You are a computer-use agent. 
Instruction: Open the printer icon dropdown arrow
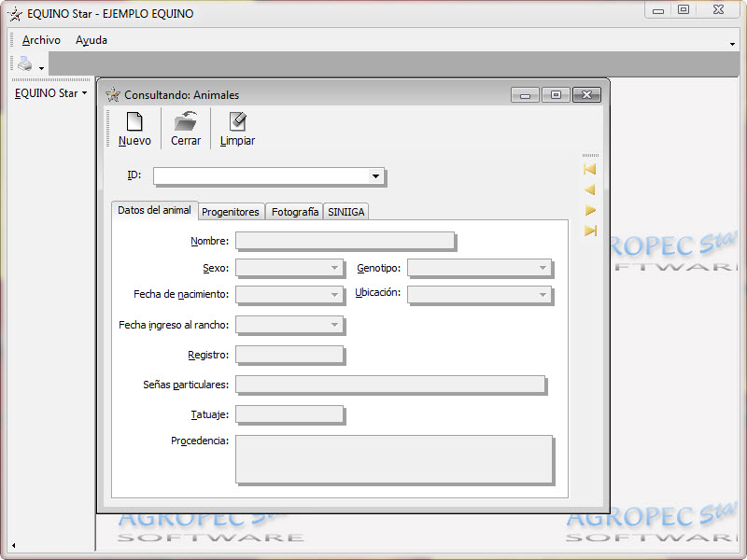(41, 68)
